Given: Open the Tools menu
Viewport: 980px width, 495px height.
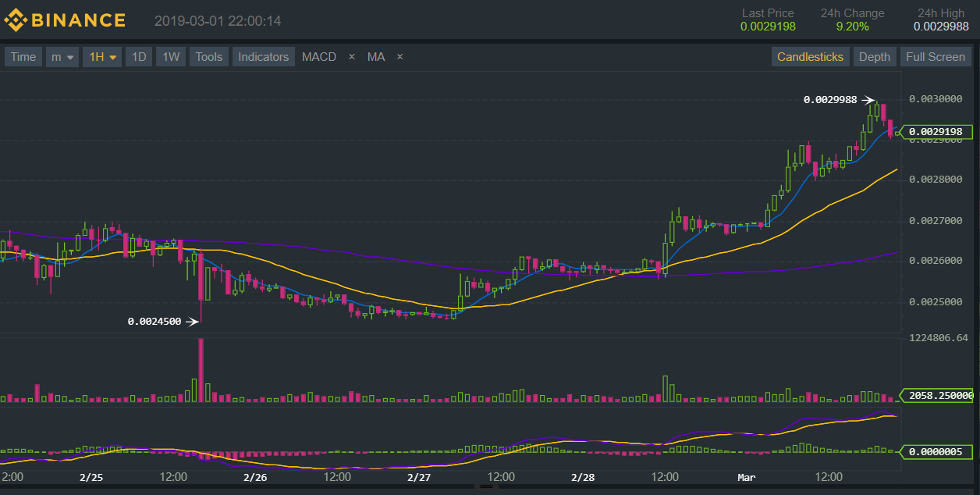Looking at the screenshot, I should click(209, 57).
